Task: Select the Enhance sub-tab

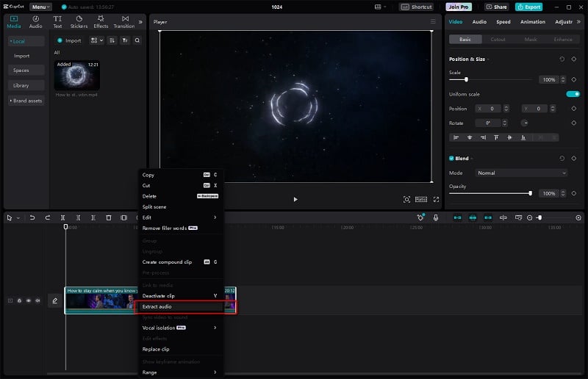Action: pos(563,40)
